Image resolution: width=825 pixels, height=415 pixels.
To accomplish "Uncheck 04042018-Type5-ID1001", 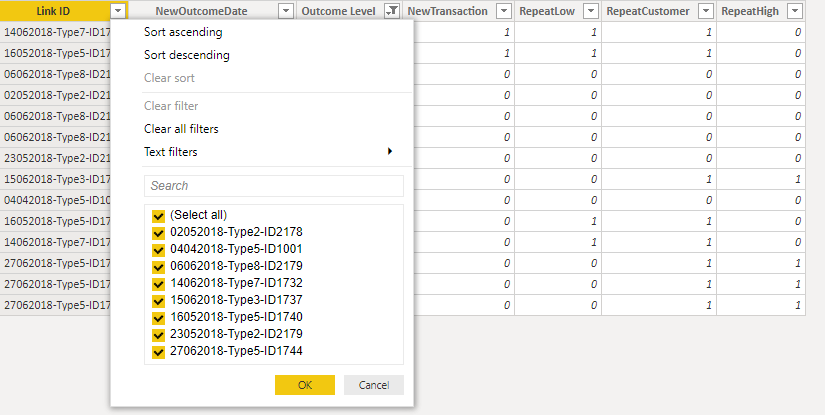I will (x=158, y=250).
